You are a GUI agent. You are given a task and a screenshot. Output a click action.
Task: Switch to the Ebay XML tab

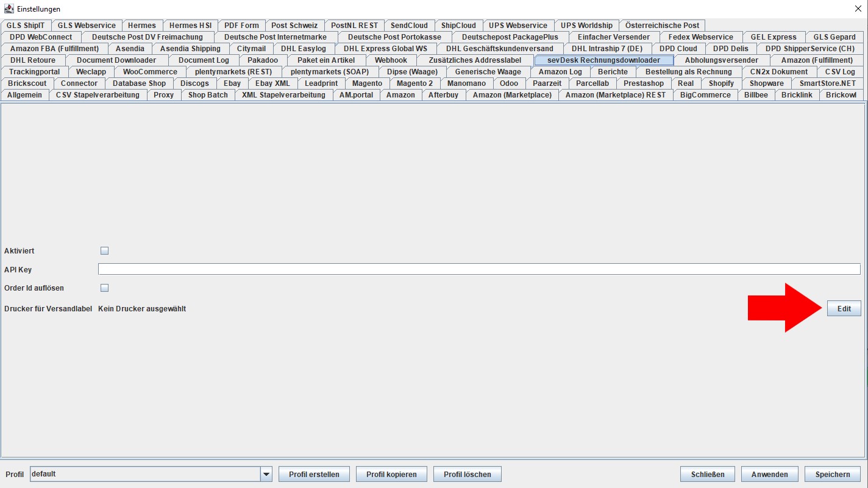272,83
